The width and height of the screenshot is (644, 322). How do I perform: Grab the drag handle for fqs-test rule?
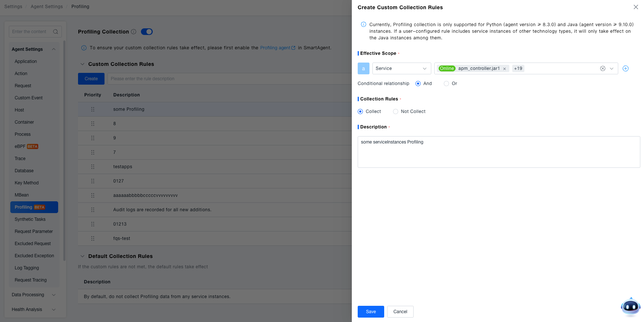pyautogui.click(x=93, y=238)
